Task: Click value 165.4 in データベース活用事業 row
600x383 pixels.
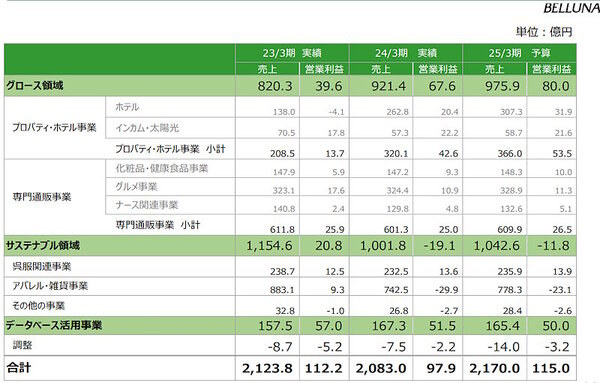Action: (x=502, y=326)
